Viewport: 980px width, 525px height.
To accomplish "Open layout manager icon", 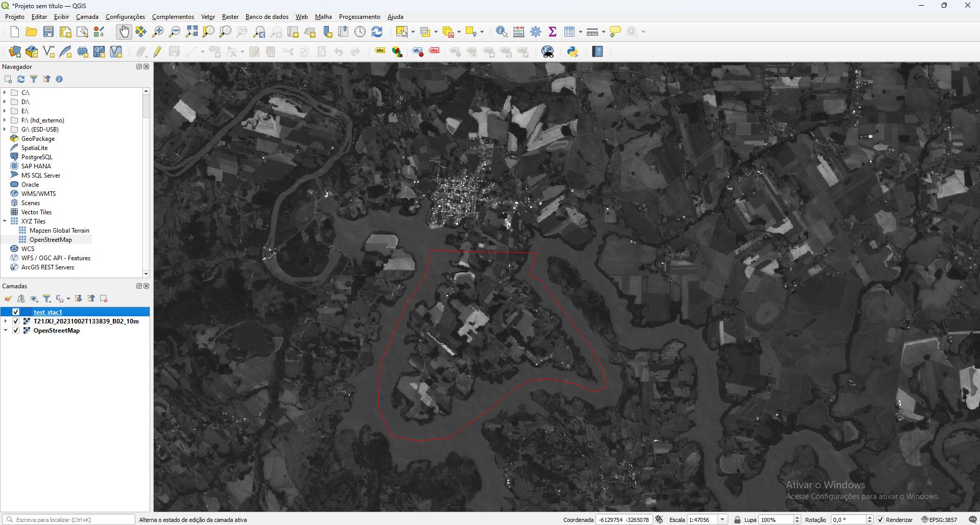I will [x=82, y=32].
